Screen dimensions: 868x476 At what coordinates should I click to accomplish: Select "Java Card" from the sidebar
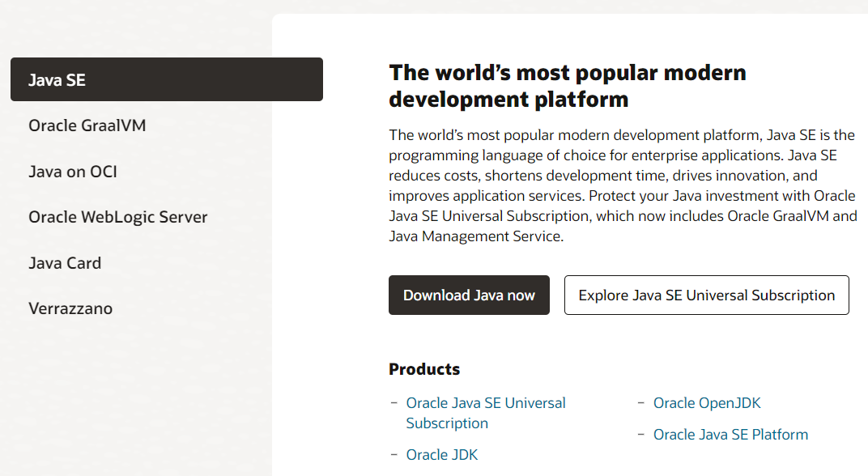coord(65,262)
